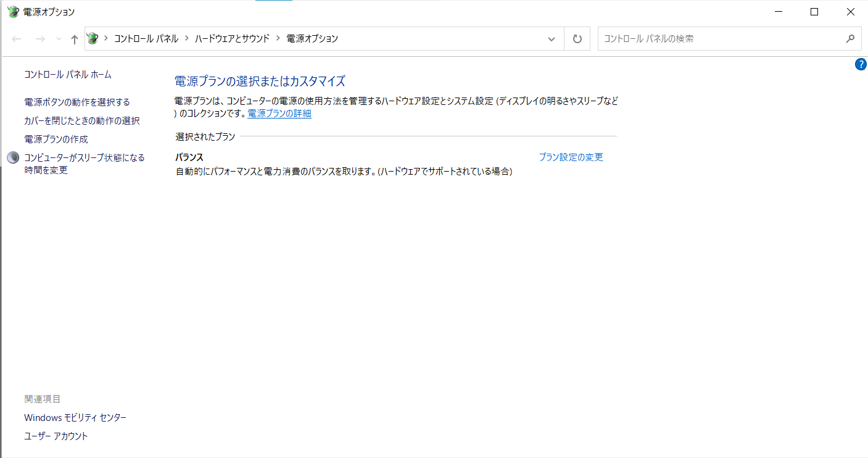Viewport: 868px width, 458px height.
Task: Expand the chevron after コントロール パネル
Action: pos(187,38)
